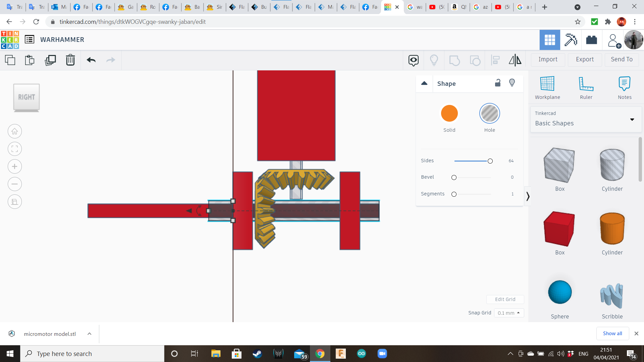
Task: Click the Duplicate and repeat icon
Action: [x=50, y=60]
